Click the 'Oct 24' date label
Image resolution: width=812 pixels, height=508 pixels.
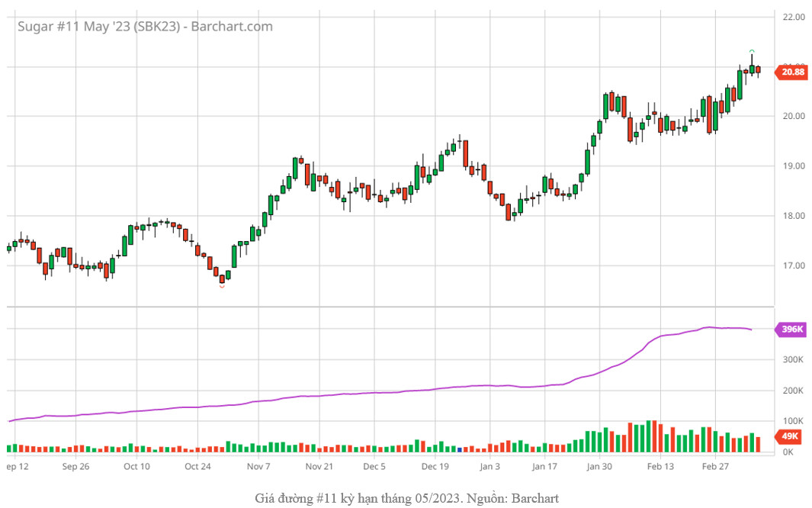197,467
